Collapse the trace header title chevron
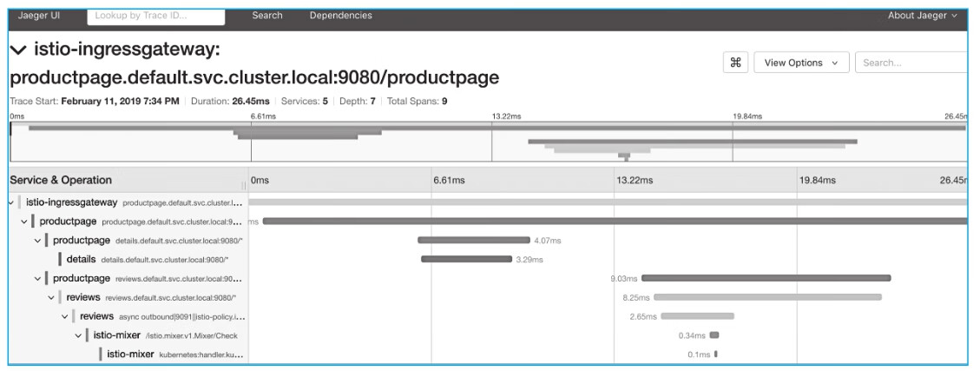 pyautogui.click(x=17, y=54)
